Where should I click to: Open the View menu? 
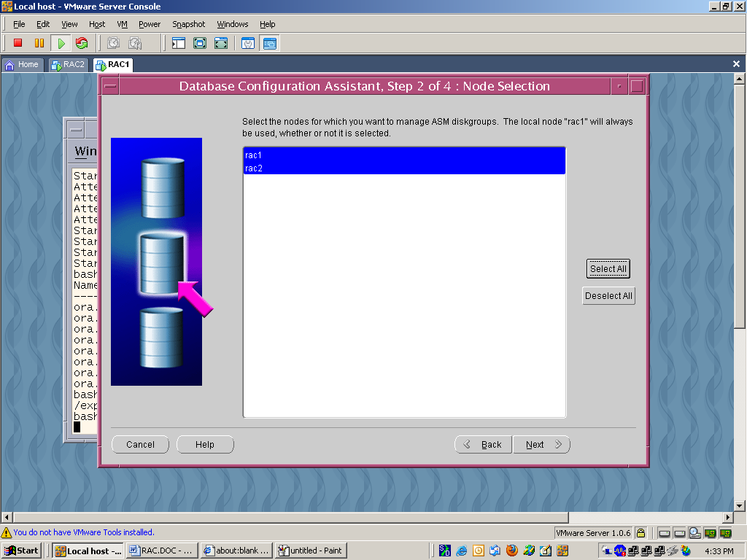coord(69,24)
